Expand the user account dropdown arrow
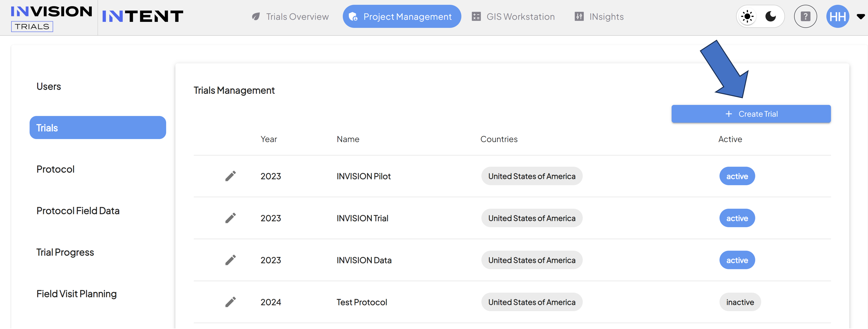The height and width of the screenshot is (329, 868). [x=860, y=16]
